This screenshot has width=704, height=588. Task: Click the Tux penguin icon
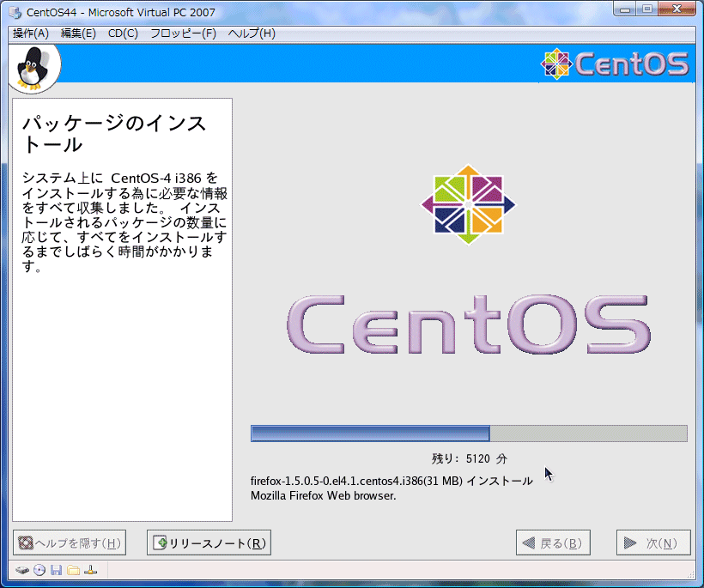point(32,68)
